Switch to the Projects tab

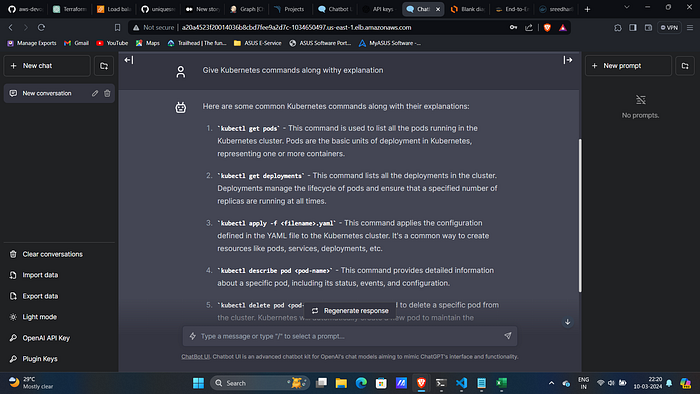tap(290, 9)
